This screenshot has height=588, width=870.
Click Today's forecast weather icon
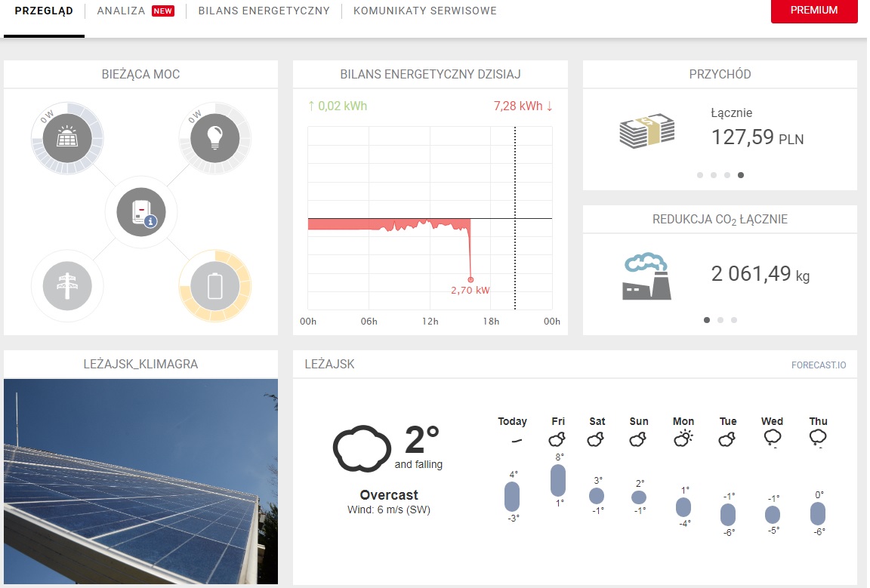(517, 441)
